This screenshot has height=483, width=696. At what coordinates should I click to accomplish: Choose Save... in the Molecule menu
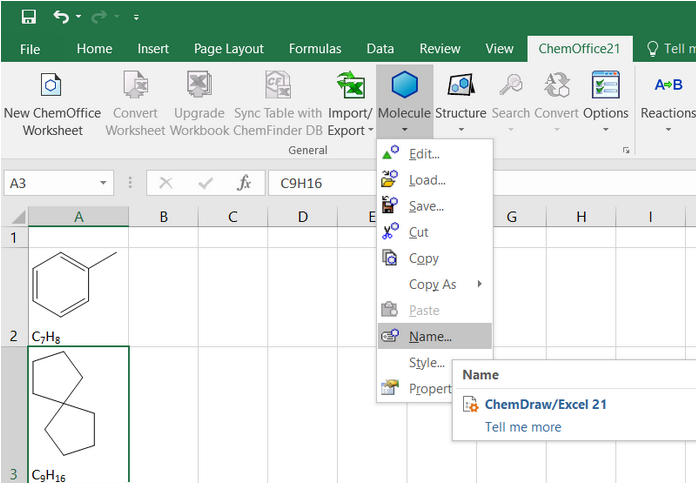(435, 206)
